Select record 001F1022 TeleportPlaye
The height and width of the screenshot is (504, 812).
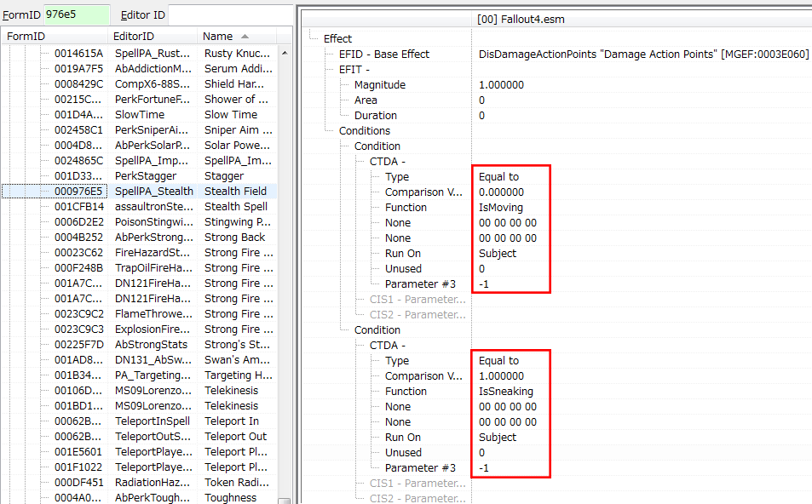[x=139, y=467]
